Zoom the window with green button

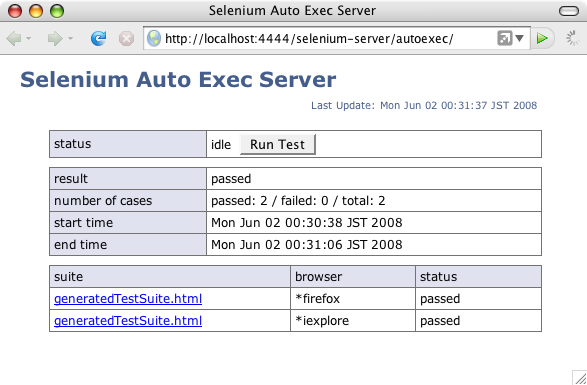[57, 11]
